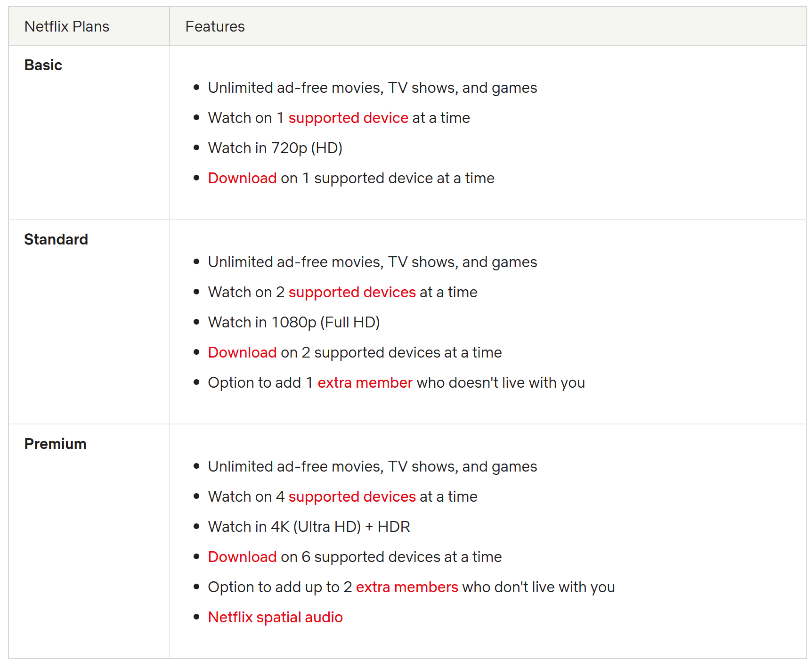
Task: Click the Watch in 720p (HD) text
Action: coord(275,148)
